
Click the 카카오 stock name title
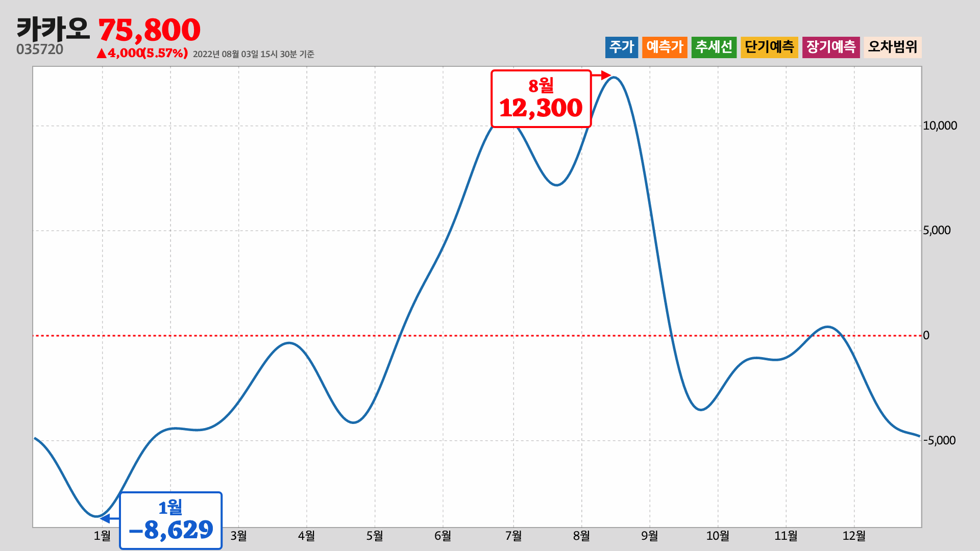(x=53, y=29)
